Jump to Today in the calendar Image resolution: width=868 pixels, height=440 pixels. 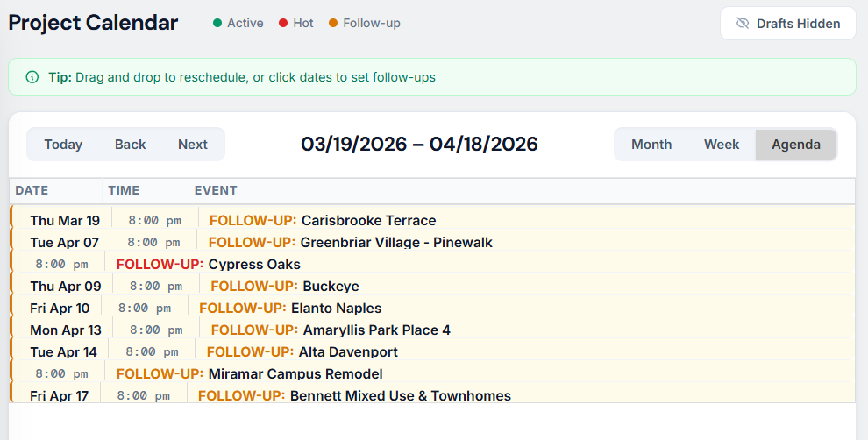pos(63,145)
